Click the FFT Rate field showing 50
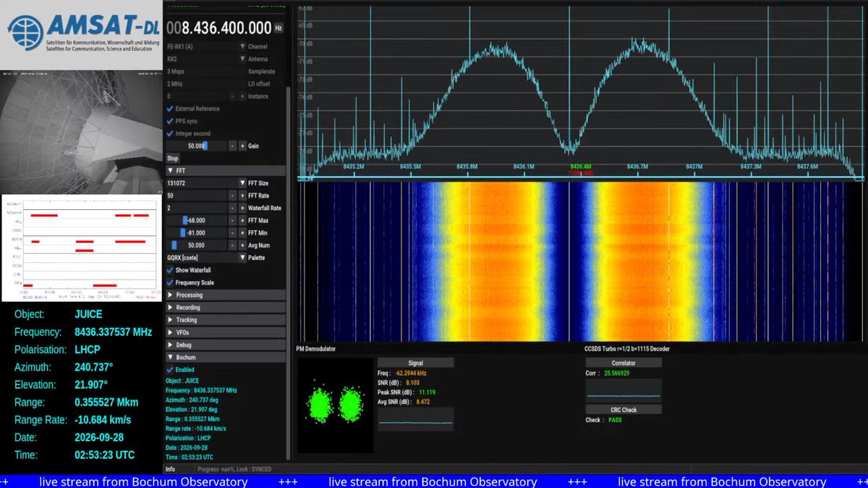Screen dimensions: 868x488 pos(196,195)
